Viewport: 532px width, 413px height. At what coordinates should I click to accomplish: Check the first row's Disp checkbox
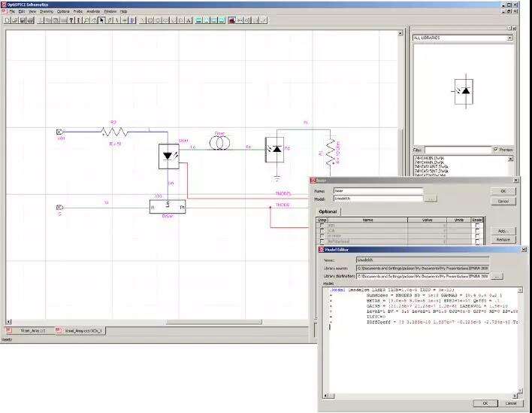[x=322, y=226]
